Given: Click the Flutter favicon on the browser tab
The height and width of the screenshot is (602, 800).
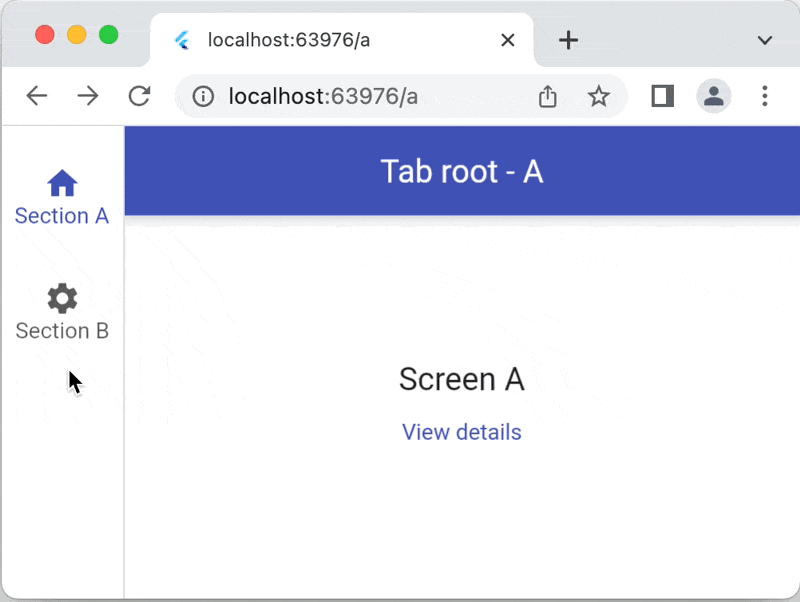Looking at the screenshot, I should pos(183,40).
